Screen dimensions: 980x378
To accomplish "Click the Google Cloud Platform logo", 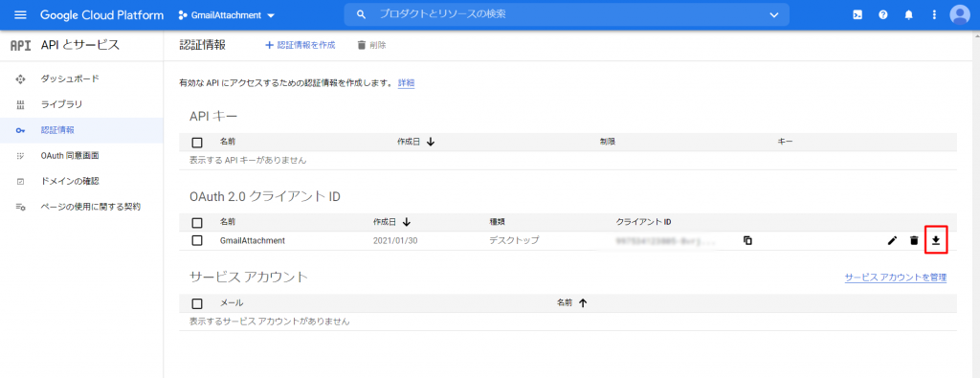I will 101,15.
